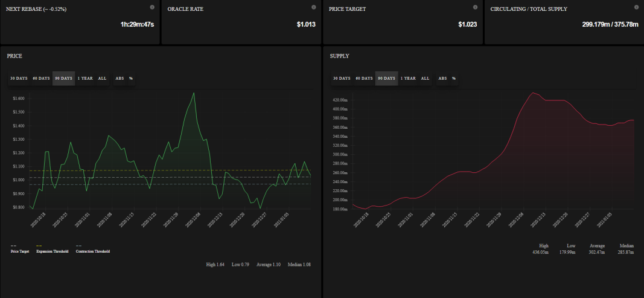This screenshot has width=644, height=298.
Task: Select 30 DAYS range on Price chart
Action: coord(19,78)
